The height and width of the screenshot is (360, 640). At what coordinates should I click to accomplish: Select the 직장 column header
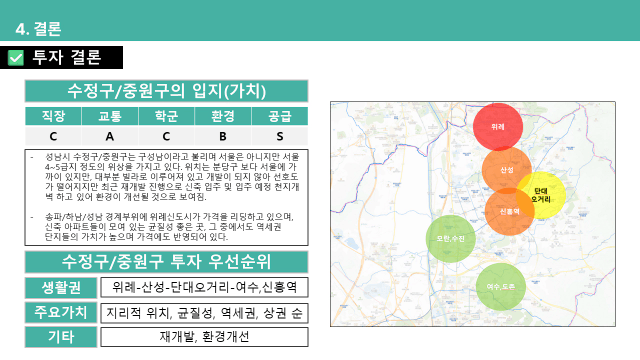(x=53, y=116)
